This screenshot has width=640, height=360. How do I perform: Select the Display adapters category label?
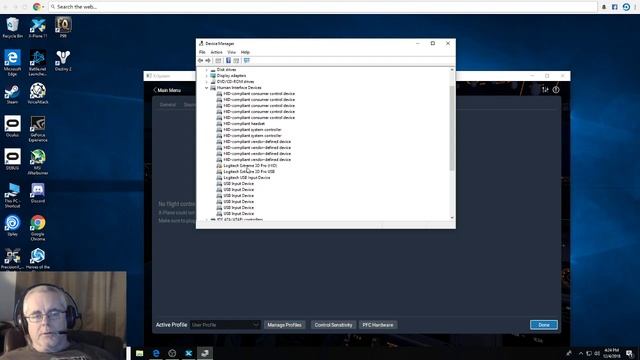pyautogui.click(x=231, y=76)
